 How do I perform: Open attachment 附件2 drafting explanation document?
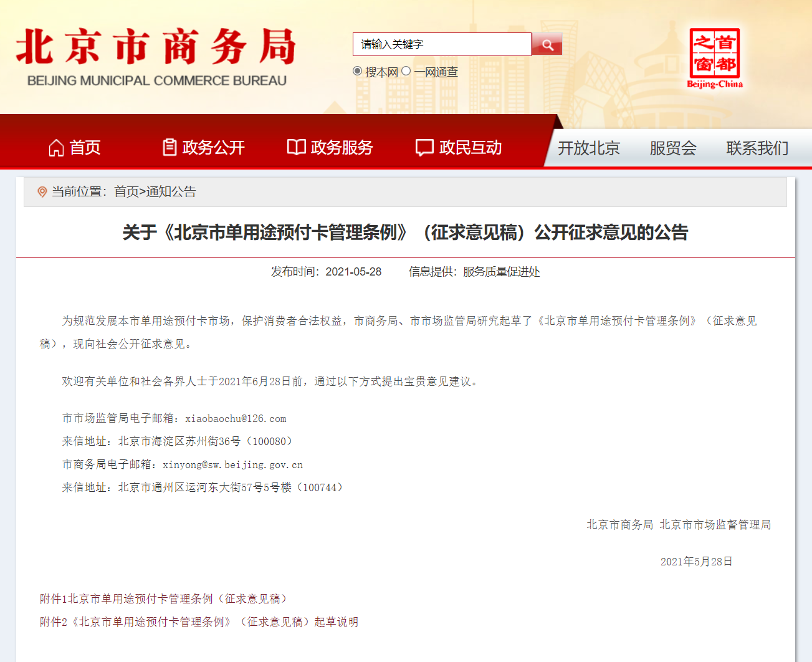[198, 621]
